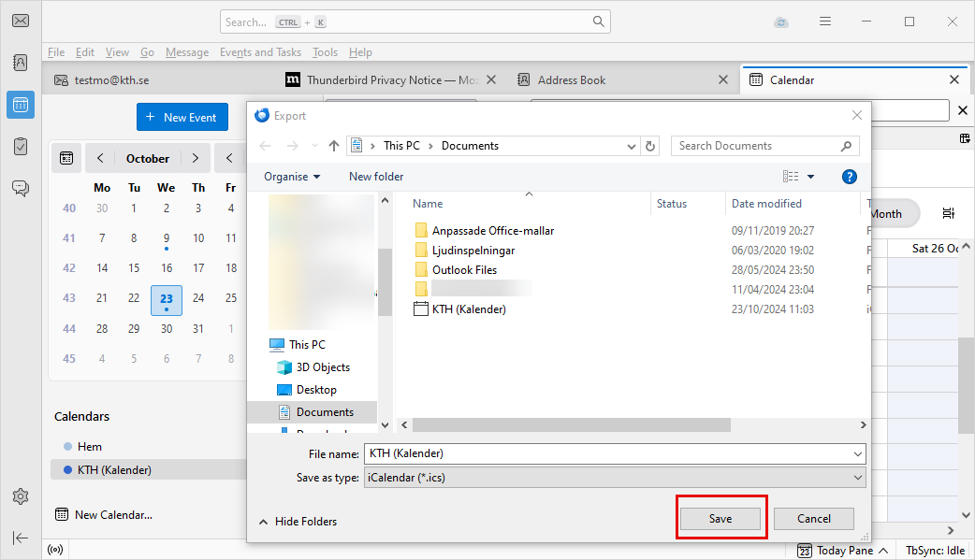The image size is (975, 560).
Task: Open Address Book from sidebar
Action: [21, 63]
